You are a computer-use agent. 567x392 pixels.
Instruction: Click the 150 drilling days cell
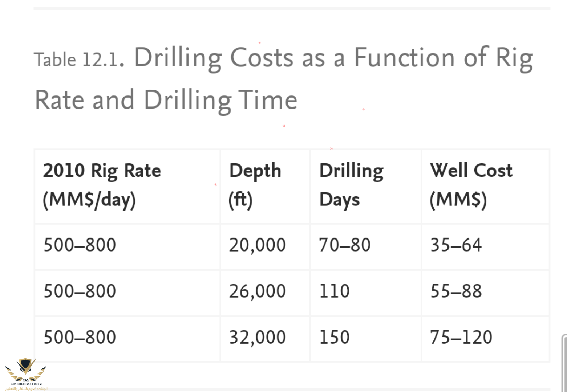coord(334,337)
